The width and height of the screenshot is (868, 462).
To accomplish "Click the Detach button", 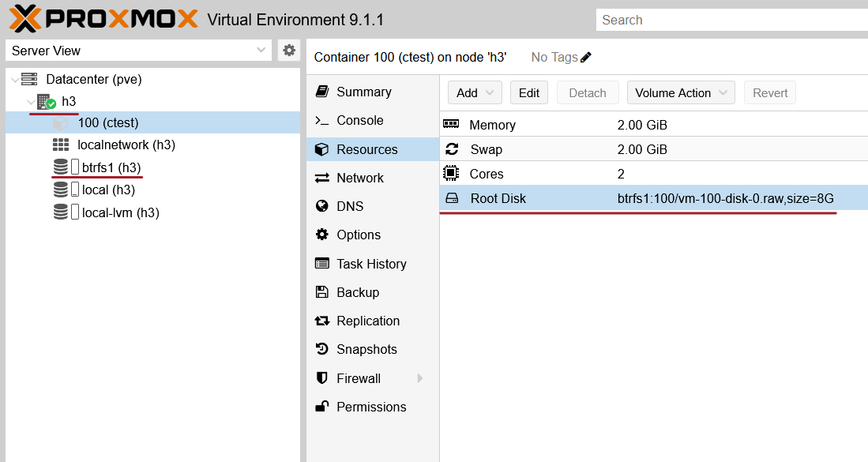I will pyautogui.click(x=588, y=93).
